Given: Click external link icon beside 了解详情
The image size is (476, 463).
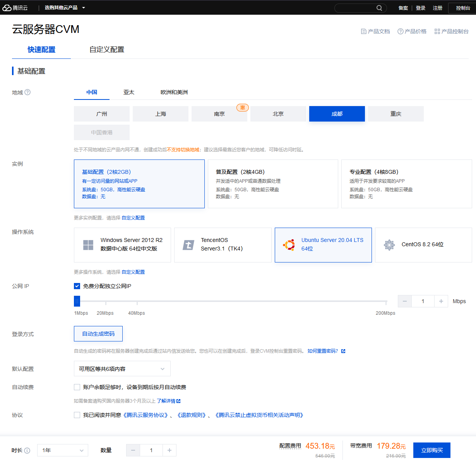Looking at the screenshot, I should [178, 401].
